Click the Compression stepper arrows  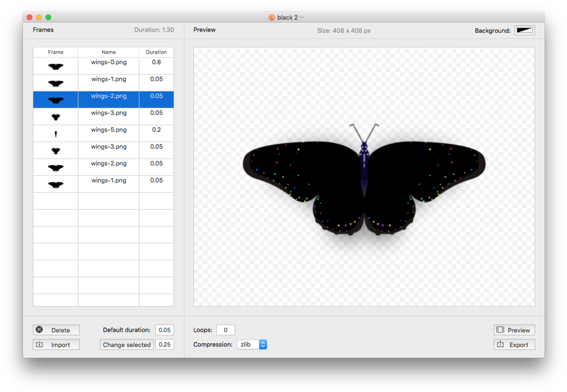[263, 344]
